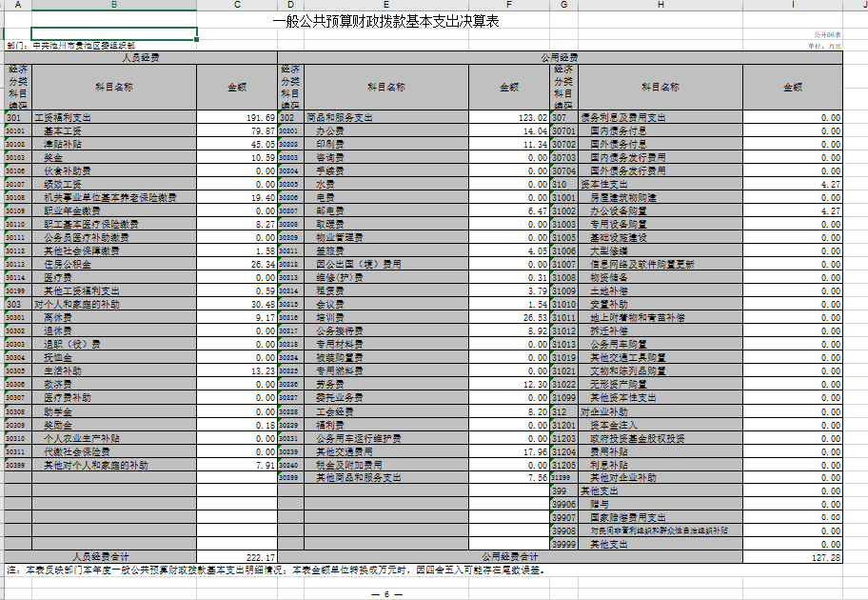Select the 基本工资 cell
Screen dimensions: 868x600
pos(114,130)
